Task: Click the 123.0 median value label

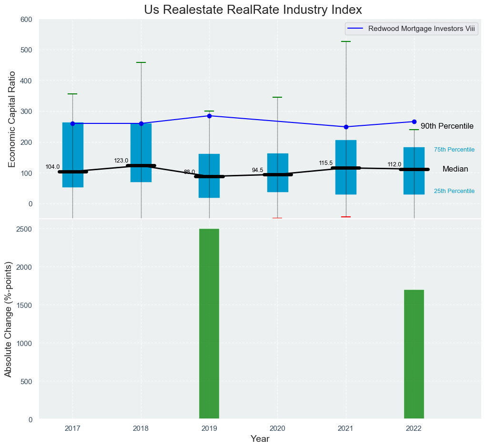Action: 121,161
